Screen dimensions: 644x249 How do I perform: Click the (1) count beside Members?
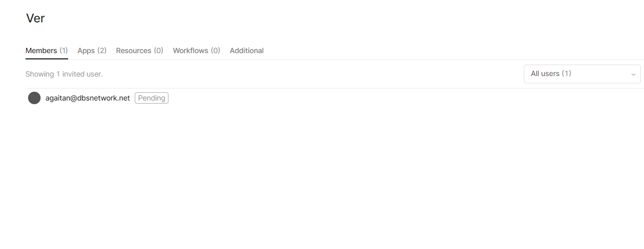tap(63, 51)
